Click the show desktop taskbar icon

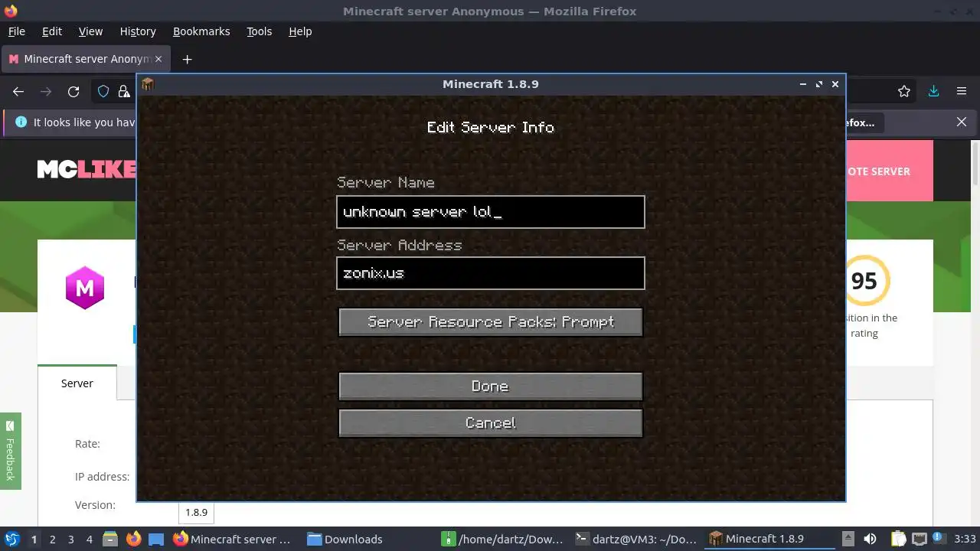click(156, 540)
